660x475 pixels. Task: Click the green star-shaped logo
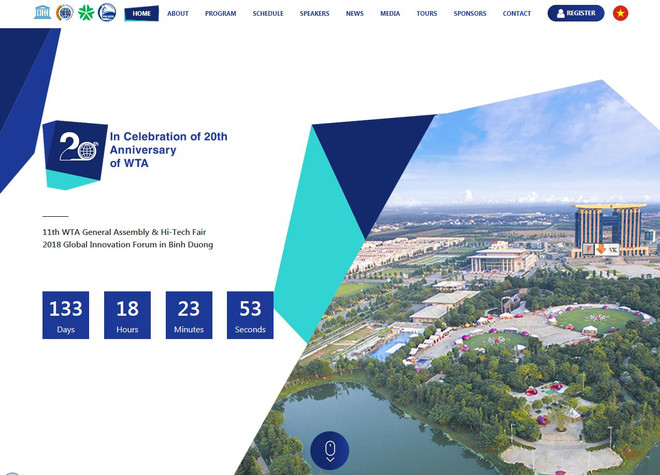coord(85,13)
